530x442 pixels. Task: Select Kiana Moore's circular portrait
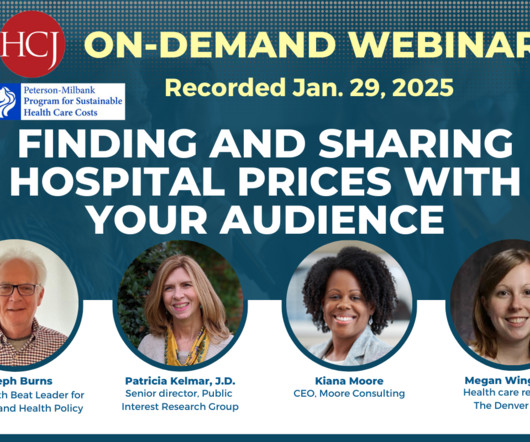tap(349, 303)
